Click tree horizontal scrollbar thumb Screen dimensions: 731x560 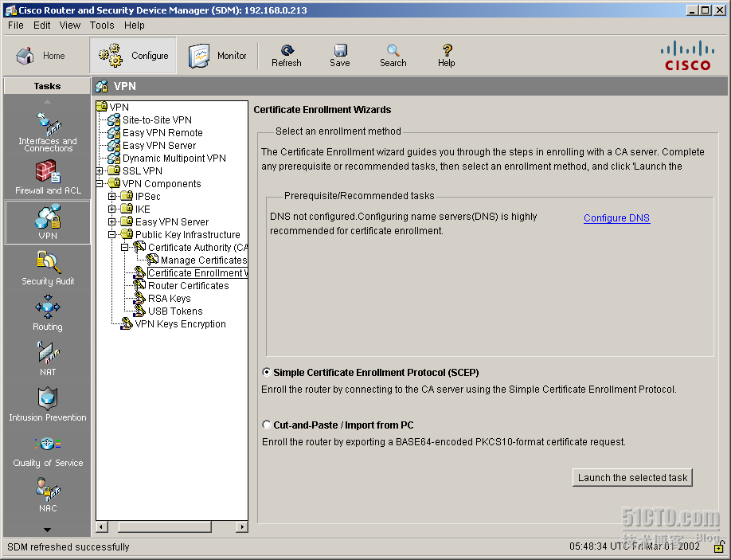[x=165, y=527]
